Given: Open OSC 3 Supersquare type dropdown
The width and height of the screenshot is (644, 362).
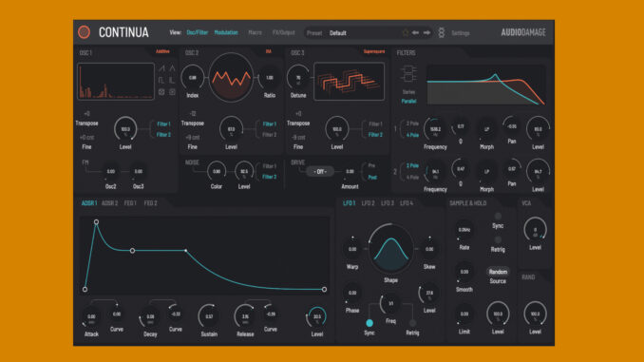Looking at the screenshot, I should click(x=374, y=51).
